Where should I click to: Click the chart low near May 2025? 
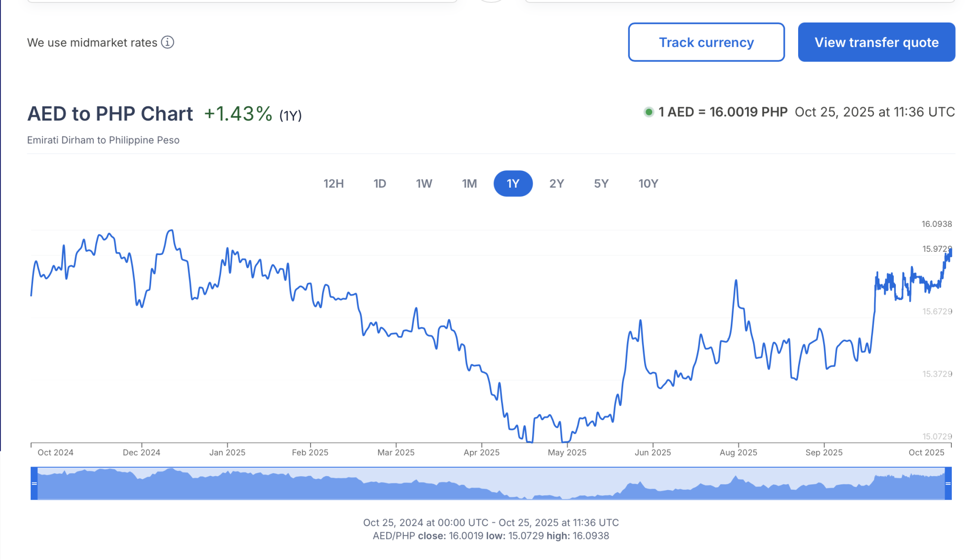point(565,441)
